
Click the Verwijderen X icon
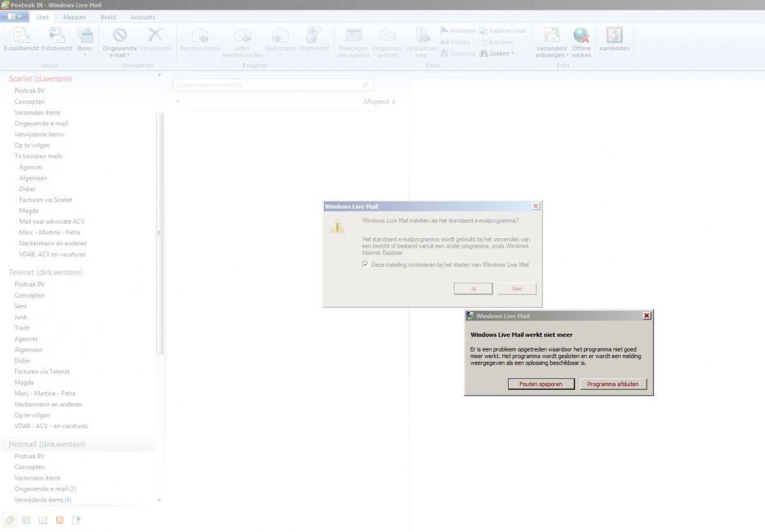156,35
